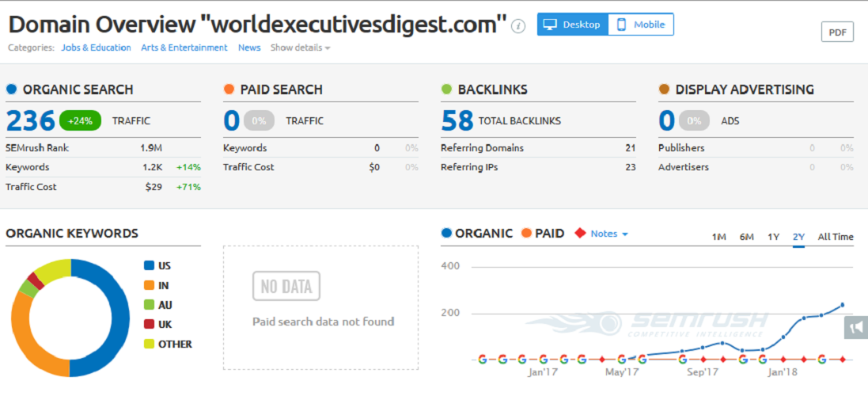Toggle the Organic series in chart legend
This screenshot has width=868, height=396.
(x=477, y=234)
